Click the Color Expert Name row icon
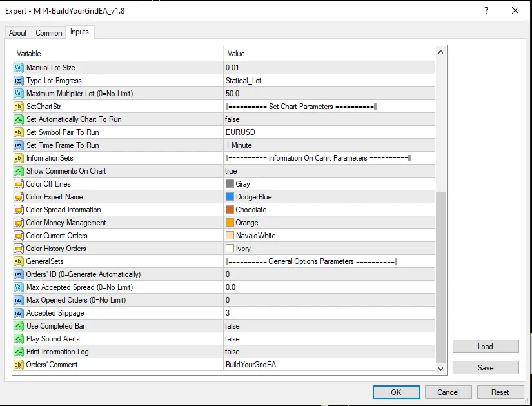Viewport: 532px width, 406px height. click(18, 197)
